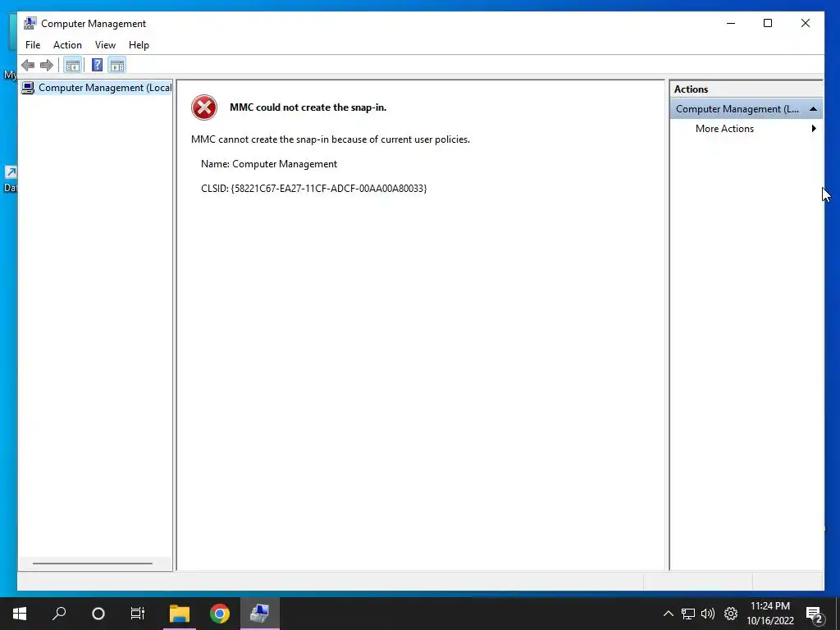Screen dimensions: 840x630
Task: Open the Action menu
Action: tap(67, 45)
